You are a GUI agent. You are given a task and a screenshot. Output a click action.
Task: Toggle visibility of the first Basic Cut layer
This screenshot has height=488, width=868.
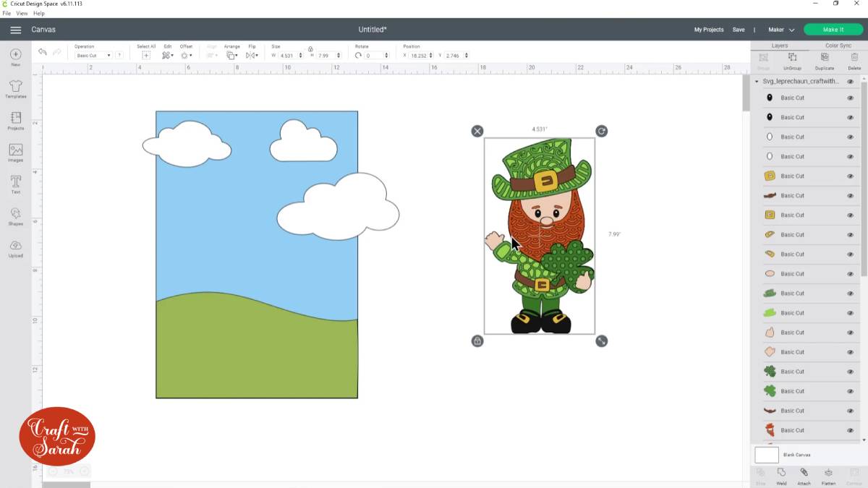pyautogui.click(x=851, y=97)
